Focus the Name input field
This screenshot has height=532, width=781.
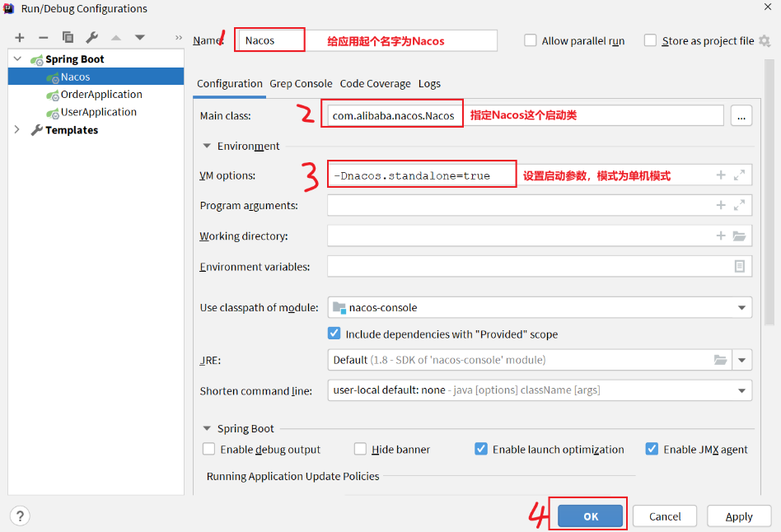(368, 40)
